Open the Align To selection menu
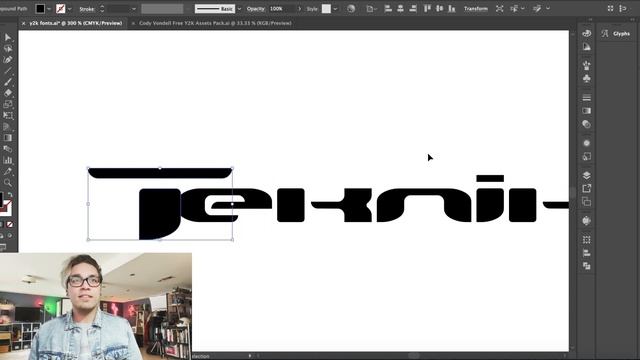The image size is (640, 360). [x=371, y=9]
